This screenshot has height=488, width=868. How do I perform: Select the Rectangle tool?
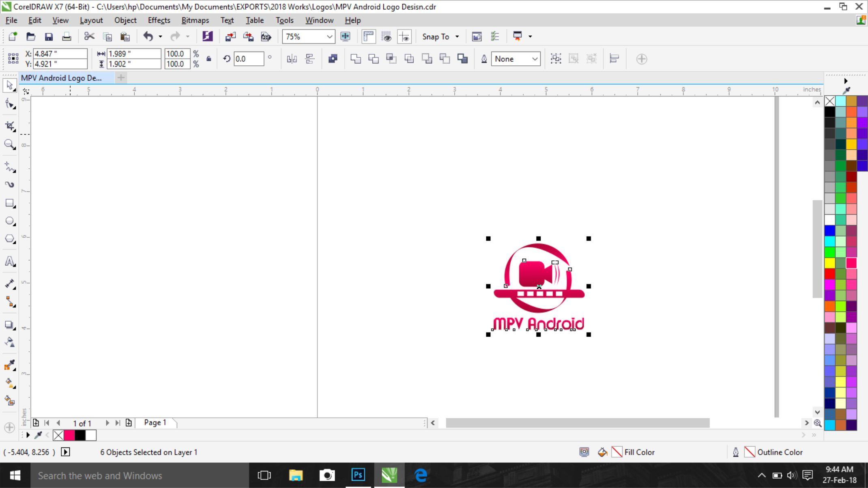[10, 203]
